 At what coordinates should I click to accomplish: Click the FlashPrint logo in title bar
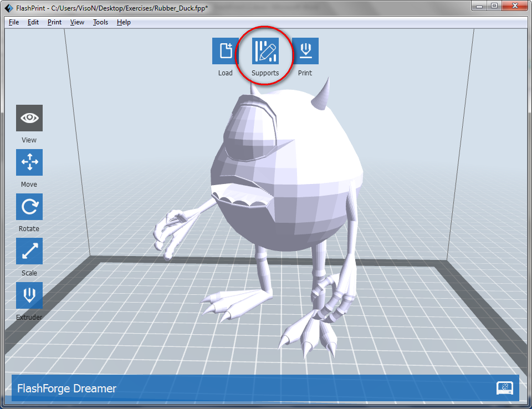pyautogui.click(x=9, y=8)
